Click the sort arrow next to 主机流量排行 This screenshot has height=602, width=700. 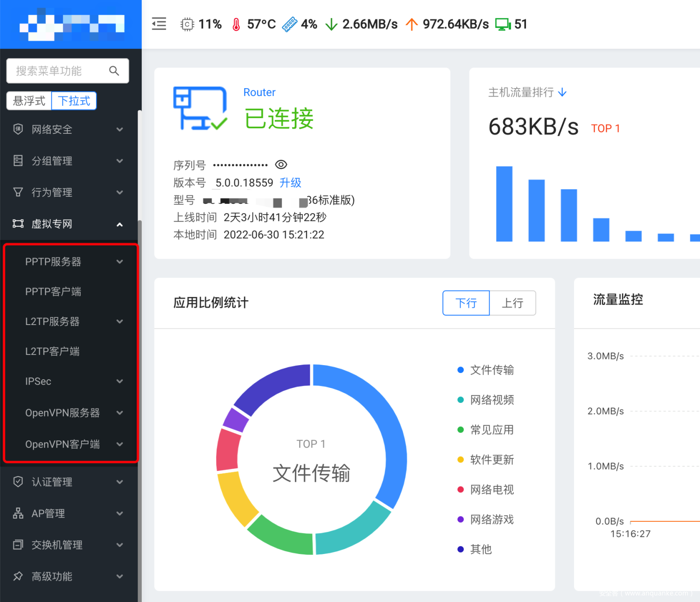562,92
